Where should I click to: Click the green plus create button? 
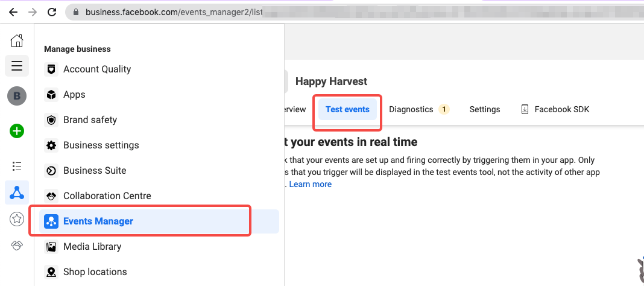point(17,131)
